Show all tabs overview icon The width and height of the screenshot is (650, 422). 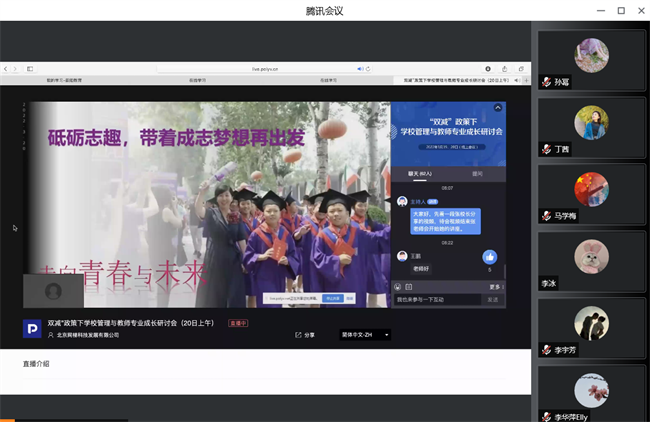click(521, 69)
